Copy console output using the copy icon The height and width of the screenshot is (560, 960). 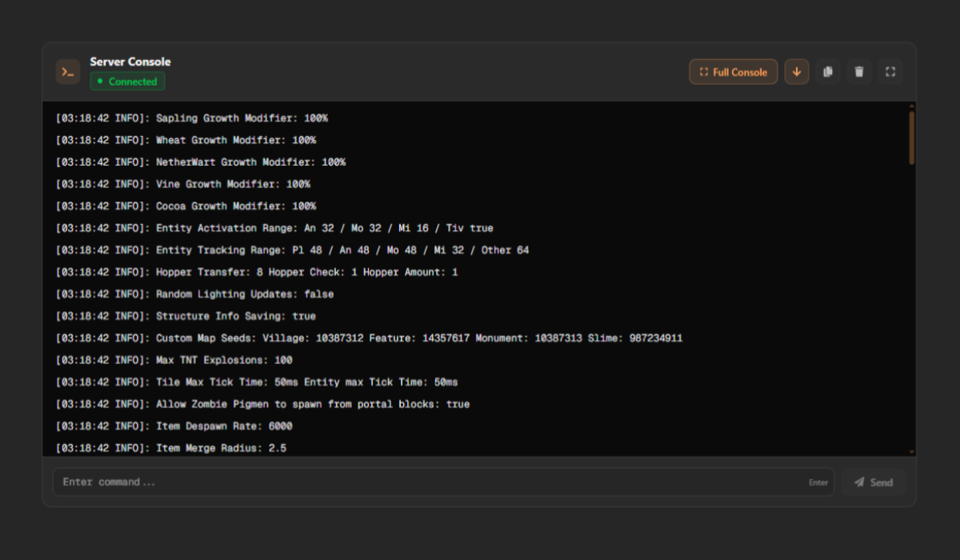828,71
